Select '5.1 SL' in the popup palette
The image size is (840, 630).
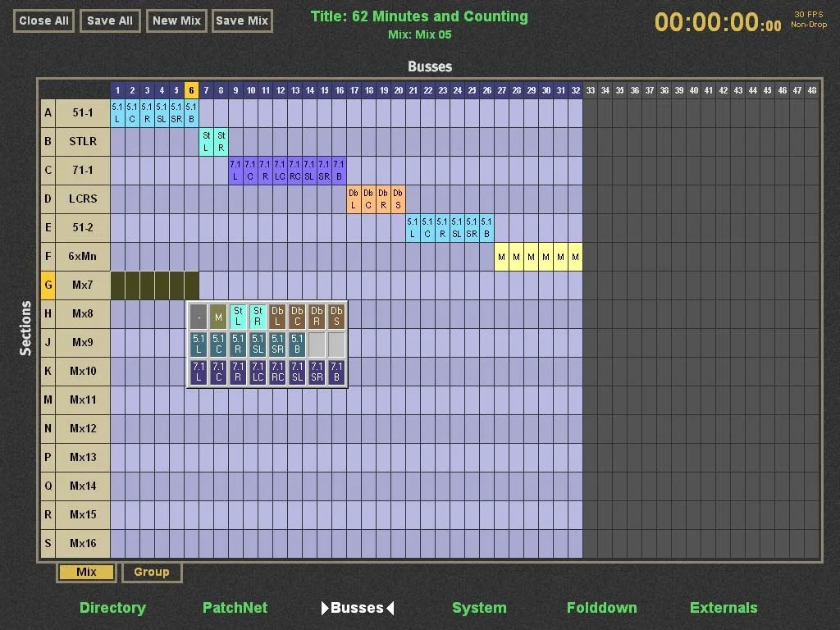coord(258,345)
